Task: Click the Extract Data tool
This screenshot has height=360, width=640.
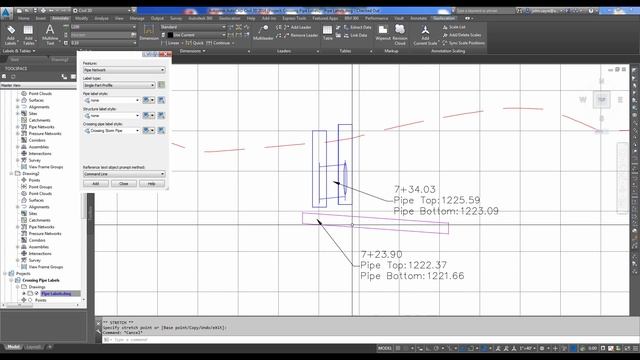Action: [x=357, y=27]
